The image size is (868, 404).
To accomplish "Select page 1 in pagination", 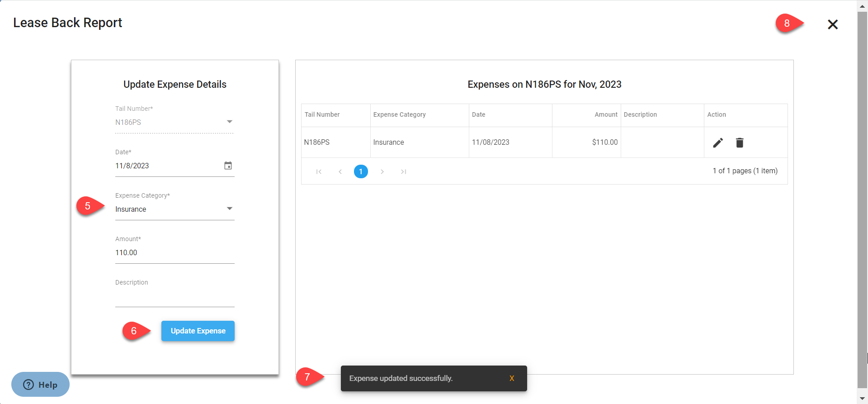I will [x=361, y=171].
